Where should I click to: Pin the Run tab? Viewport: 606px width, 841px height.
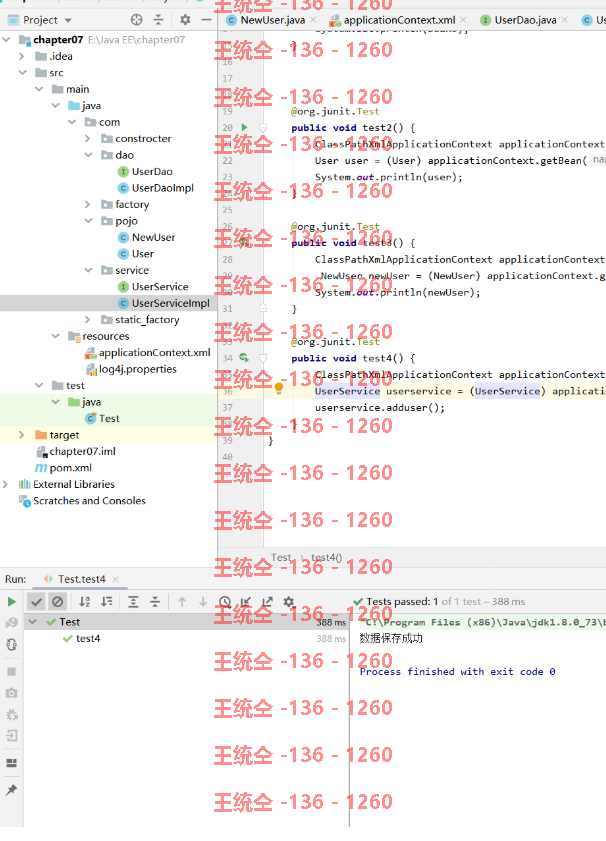pos(11,790)
